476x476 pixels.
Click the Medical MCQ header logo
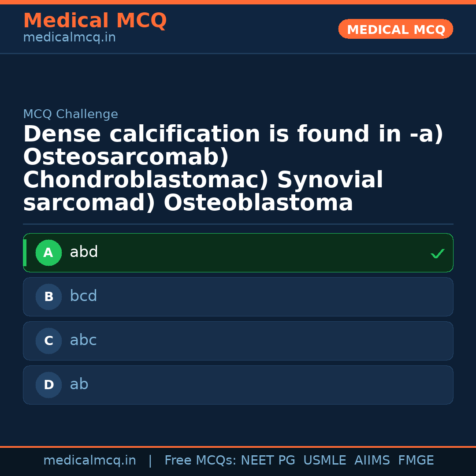95,21
